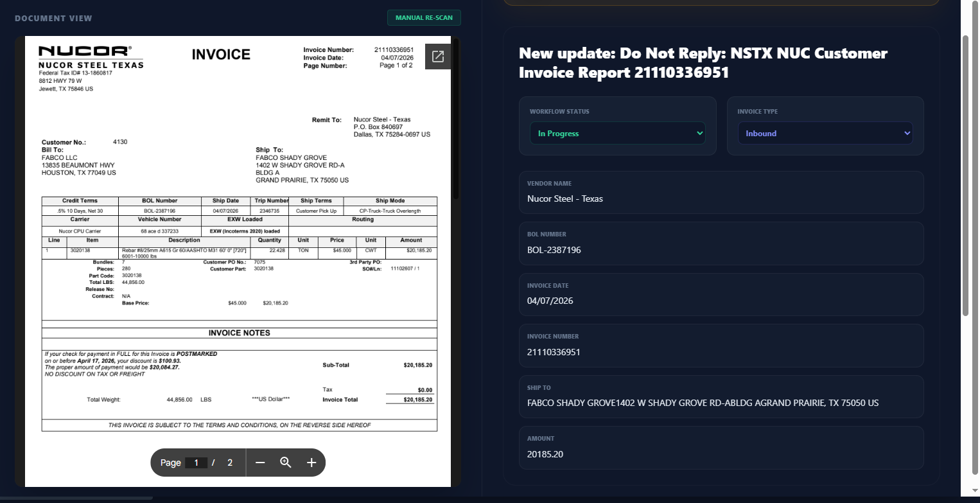Click the 'INVOICE' title in the document
The image size is (980, 503).
click(x=221, y=55)
